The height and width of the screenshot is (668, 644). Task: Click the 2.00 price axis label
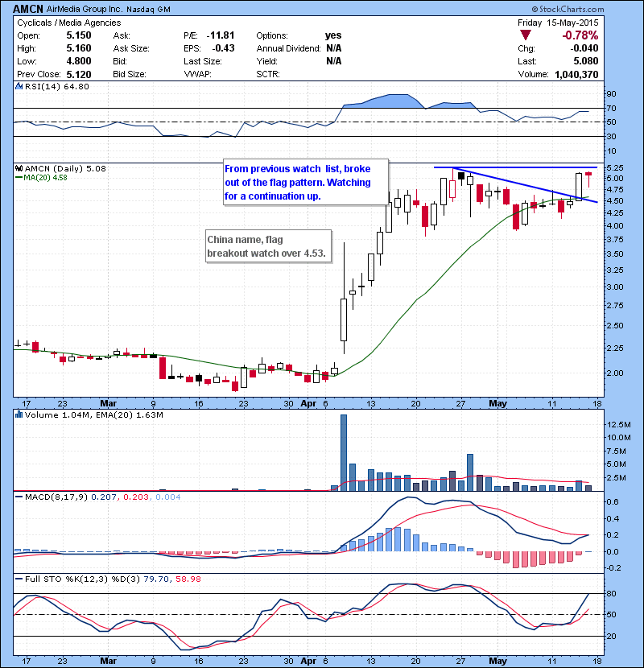point(615,373)
